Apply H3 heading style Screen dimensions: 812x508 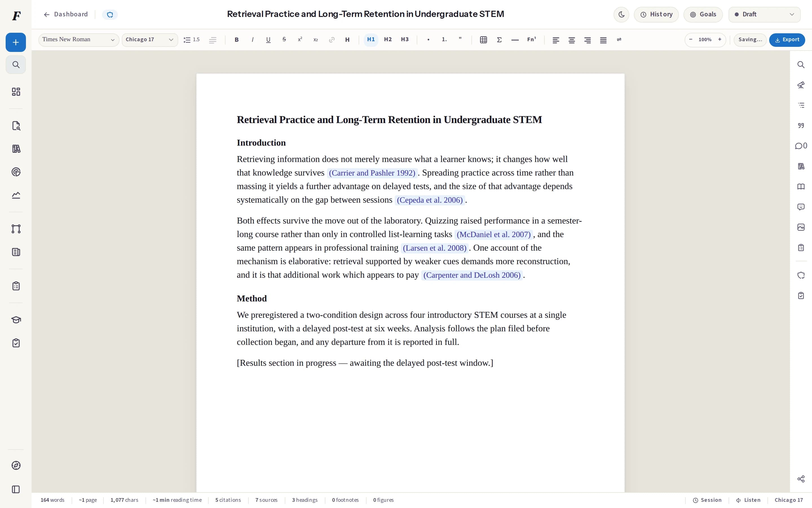(405, 40)
